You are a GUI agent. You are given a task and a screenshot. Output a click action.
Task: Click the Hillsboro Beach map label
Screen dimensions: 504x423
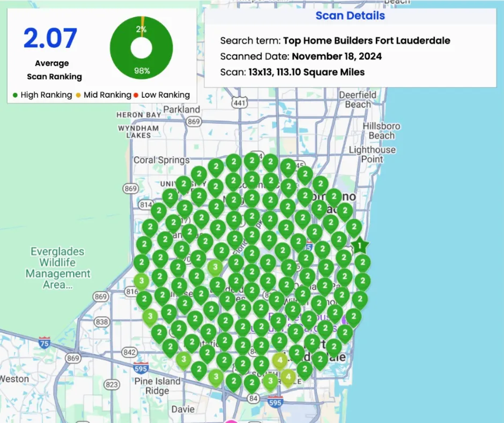pos(382,130)
